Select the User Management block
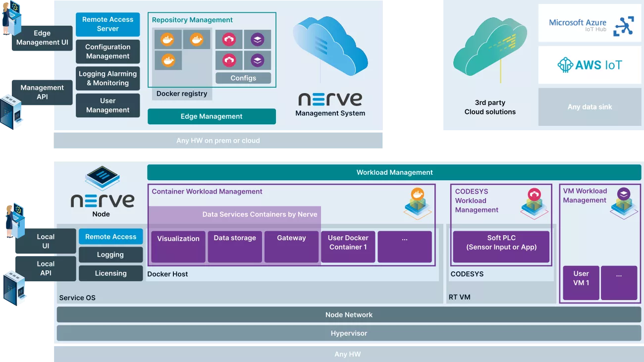This screenshot has width=644, height=362. 107,105
